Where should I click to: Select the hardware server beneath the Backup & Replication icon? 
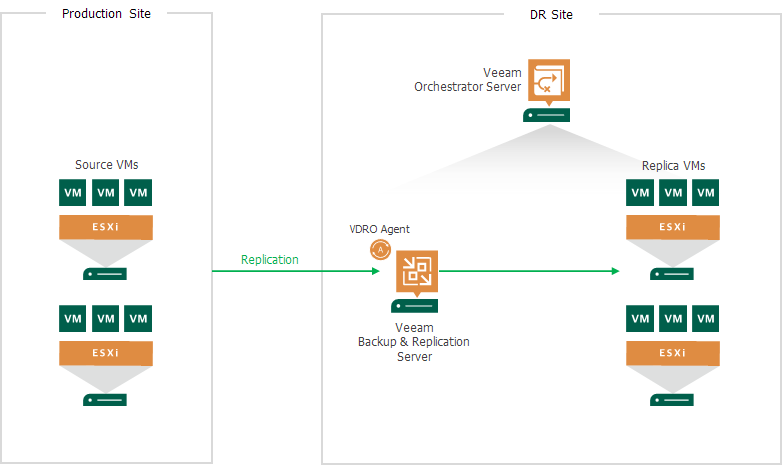pyautogui.click(x=414, y=306)
